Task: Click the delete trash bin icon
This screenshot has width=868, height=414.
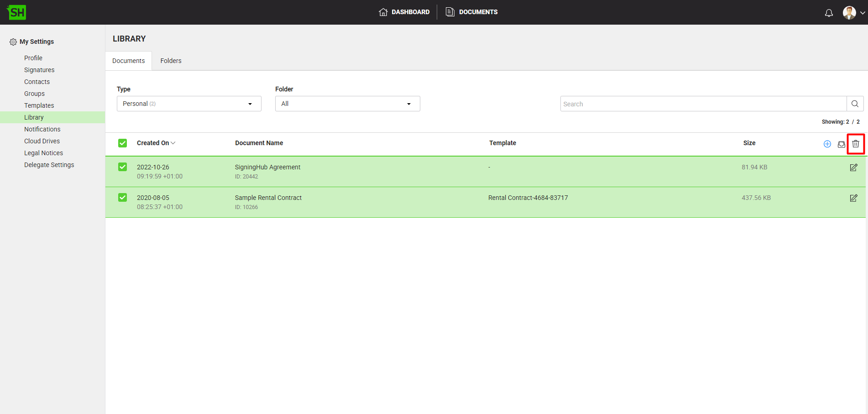Action: 855,144
